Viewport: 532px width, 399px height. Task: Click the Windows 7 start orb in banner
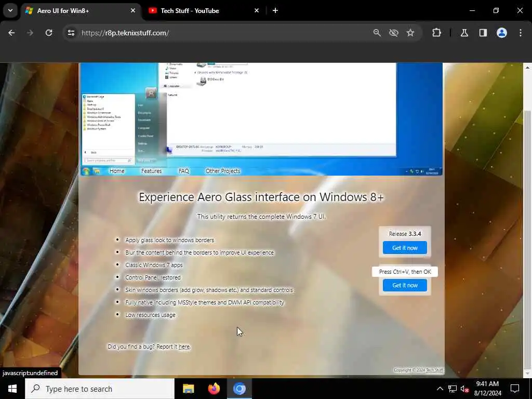pos(86,171)
